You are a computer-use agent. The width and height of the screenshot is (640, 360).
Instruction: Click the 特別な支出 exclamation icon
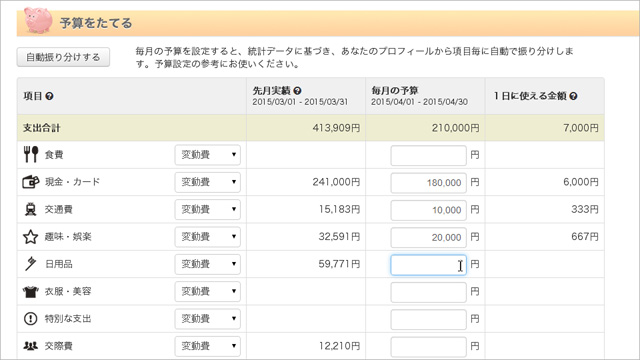(x=31, y=318)
